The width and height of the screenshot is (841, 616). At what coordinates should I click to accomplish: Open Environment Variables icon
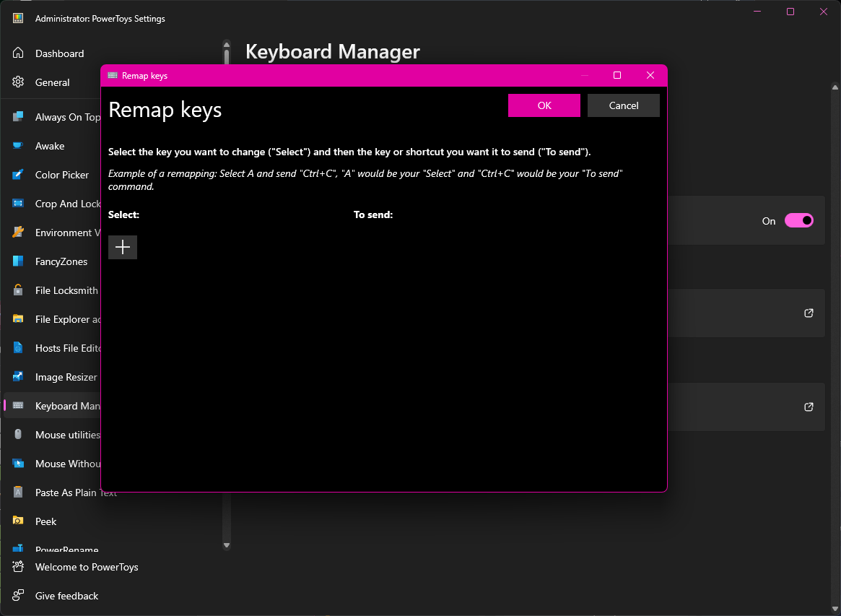[x=18, y=233]
